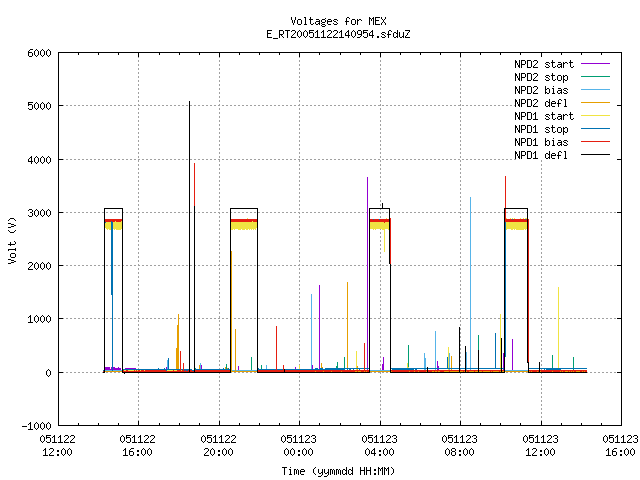Click the 051123 16:00 x-axis label
This screenshot has height=480, width=640.
click(x=620, y=446)
